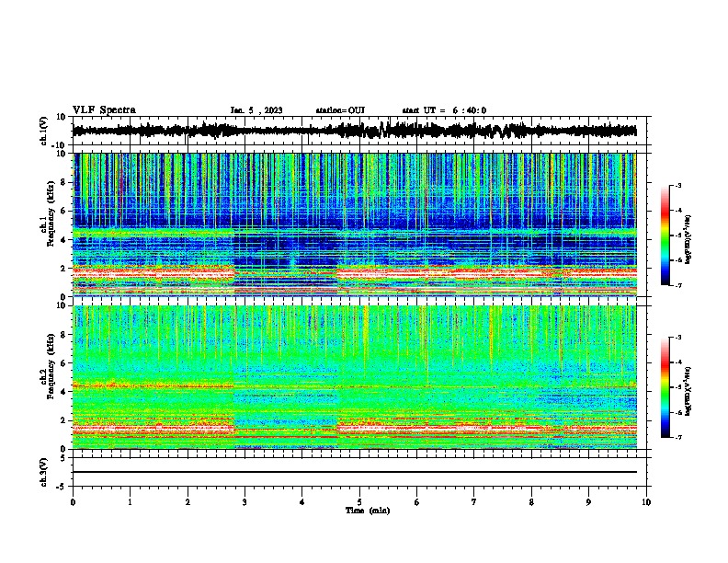Click inside the ch.2 spectrogram panel
Image resolution: width=728 pixels, height=563 pixels.
[x=355, y=377]
